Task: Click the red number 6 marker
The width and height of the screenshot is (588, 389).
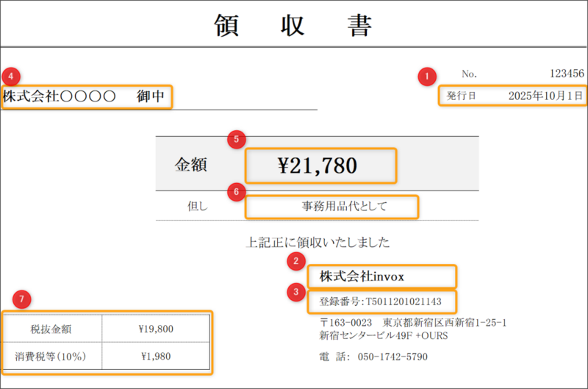Action: 235,192
